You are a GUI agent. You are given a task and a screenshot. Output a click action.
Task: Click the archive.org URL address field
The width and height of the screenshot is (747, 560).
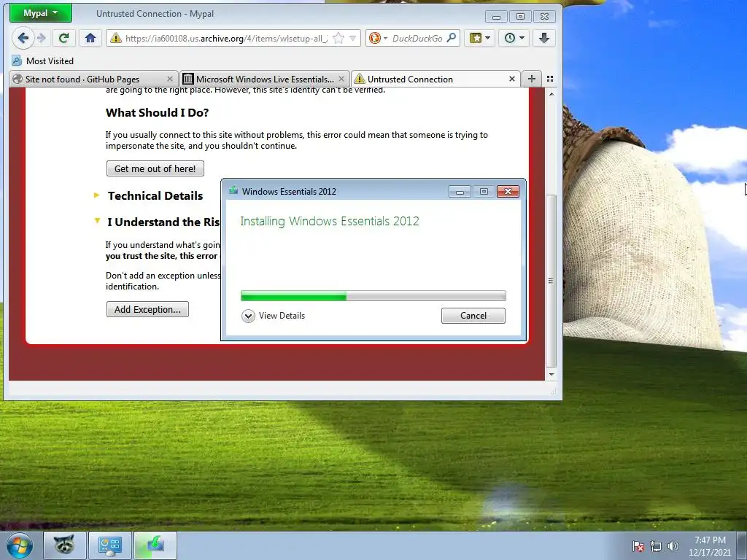[226, 38]
